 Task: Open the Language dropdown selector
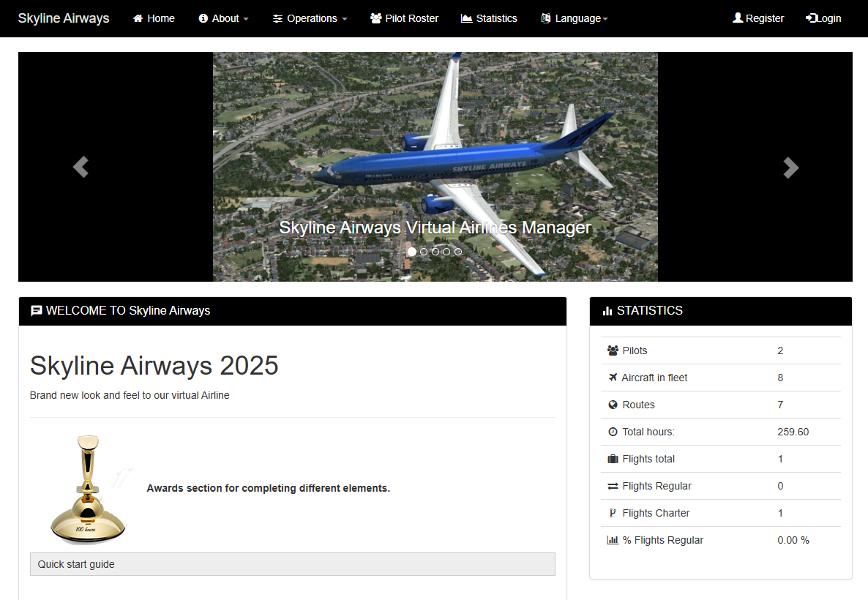pos(575,18)
